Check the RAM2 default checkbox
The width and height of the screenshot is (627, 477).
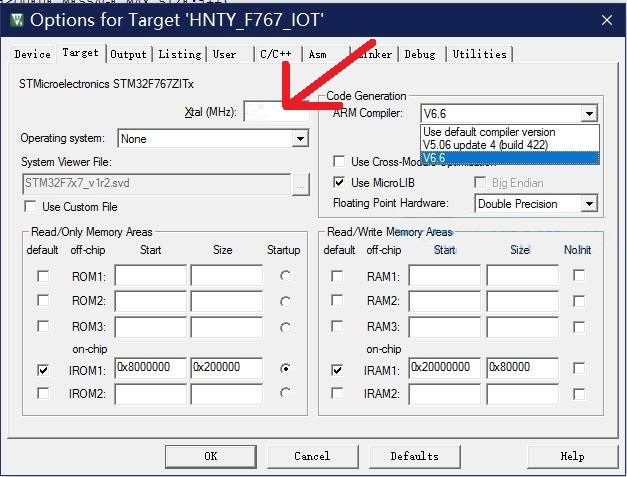pos(337,300)
